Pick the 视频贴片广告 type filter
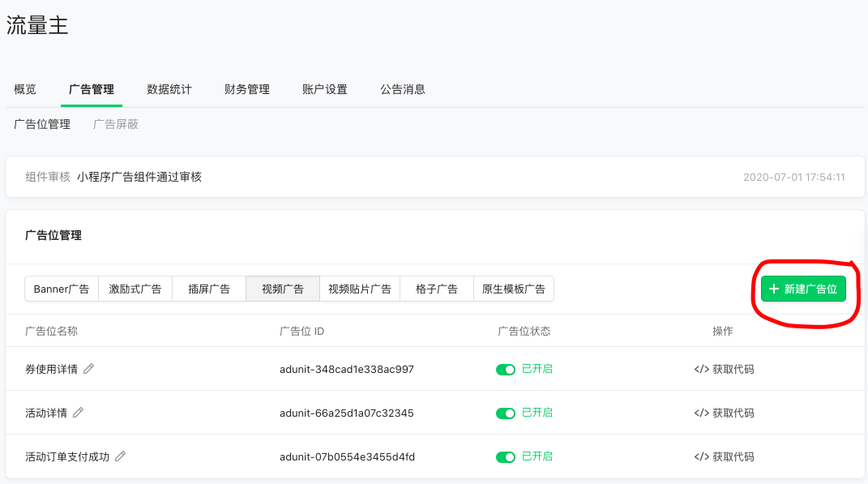868x484 pixels. [x=360, y=289]
